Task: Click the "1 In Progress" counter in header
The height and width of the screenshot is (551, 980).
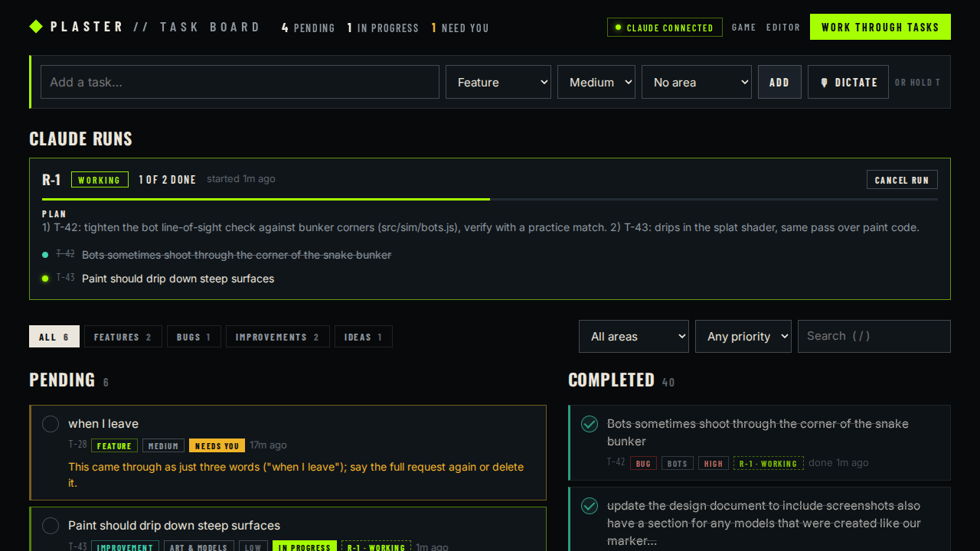Action: (383, 28)
